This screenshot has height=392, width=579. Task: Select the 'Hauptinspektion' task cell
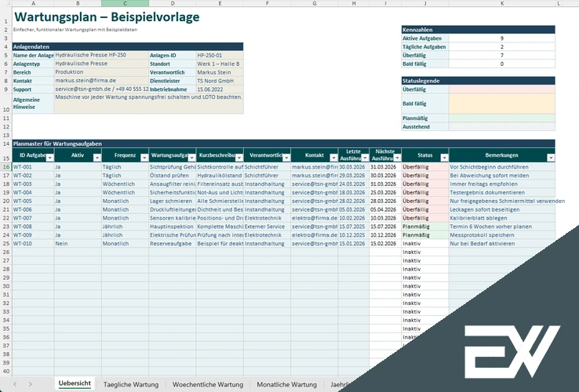(173, 227)
